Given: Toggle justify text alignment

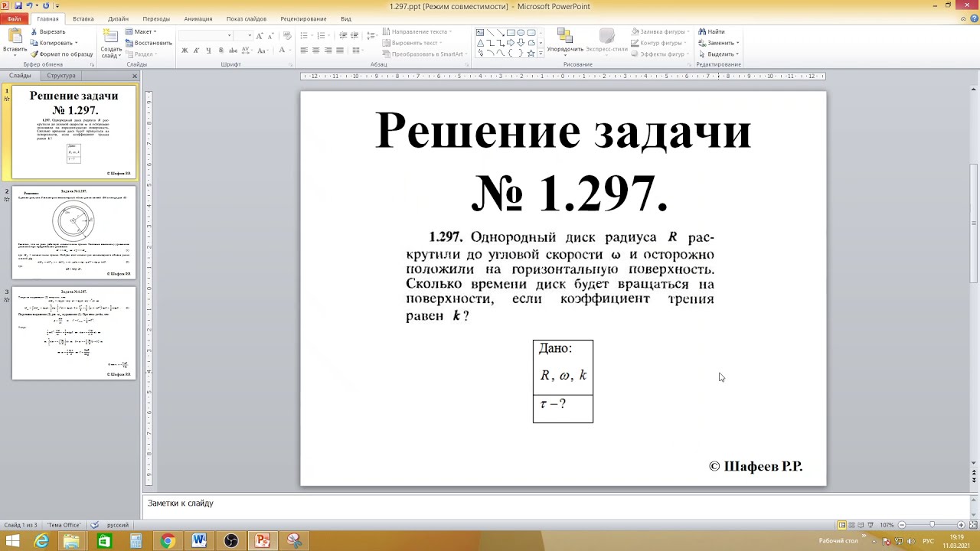Looking at the screenshot, I should (340, 51).
